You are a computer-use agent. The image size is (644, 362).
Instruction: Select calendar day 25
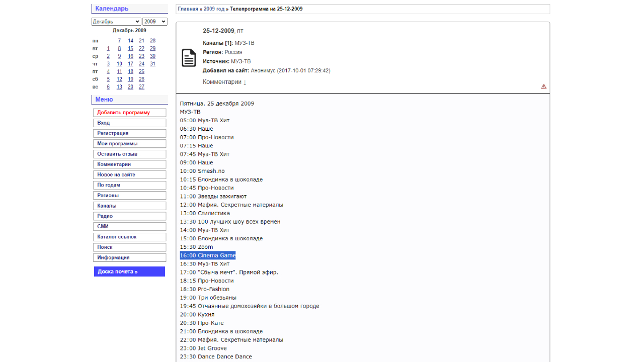pyautogui.click(x=141, y=71)
